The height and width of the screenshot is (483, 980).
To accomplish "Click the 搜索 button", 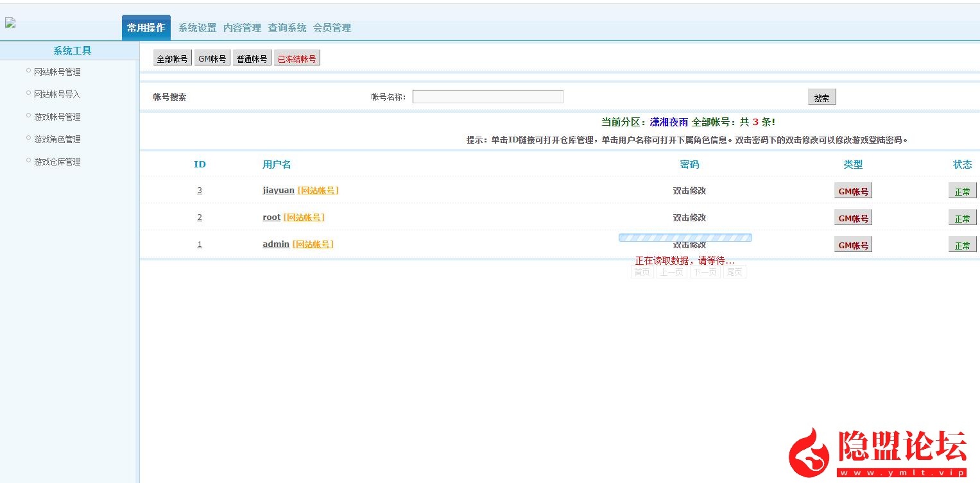I will [821, 97].
